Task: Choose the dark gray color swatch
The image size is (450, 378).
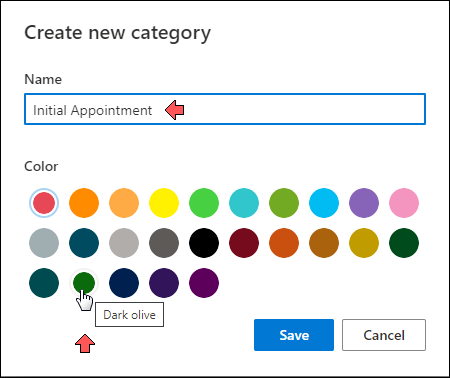Action: coord(164,243)
